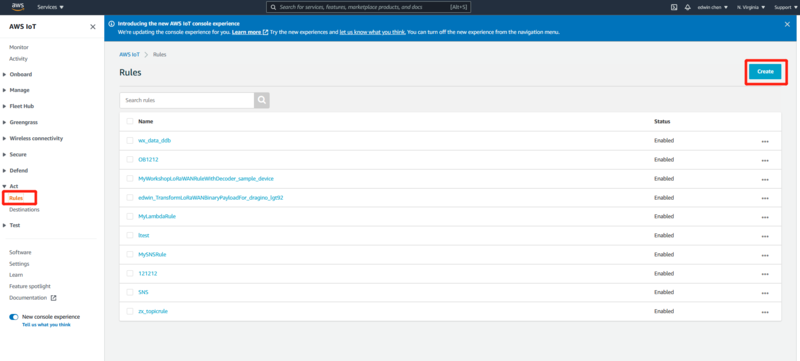Open the actions menu for OB1212
The image size is (800, 361).
[765, 160]
